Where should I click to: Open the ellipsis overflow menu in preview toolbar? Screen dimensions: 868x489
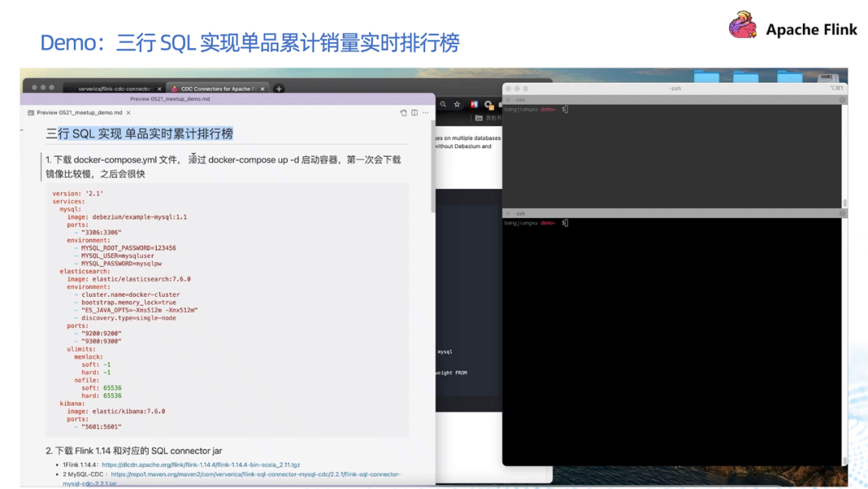click(x=425, y=113)
